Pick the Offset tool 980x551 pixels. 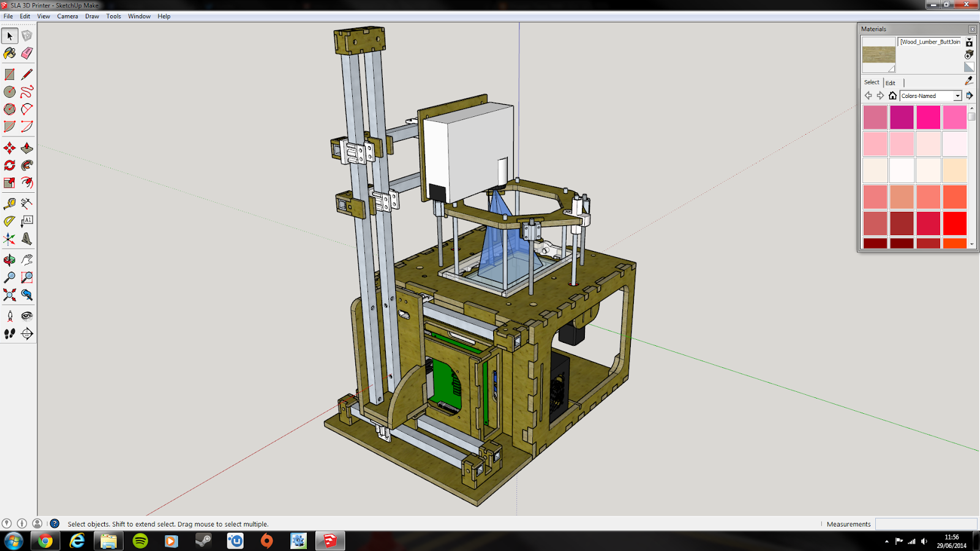(27, 182)
